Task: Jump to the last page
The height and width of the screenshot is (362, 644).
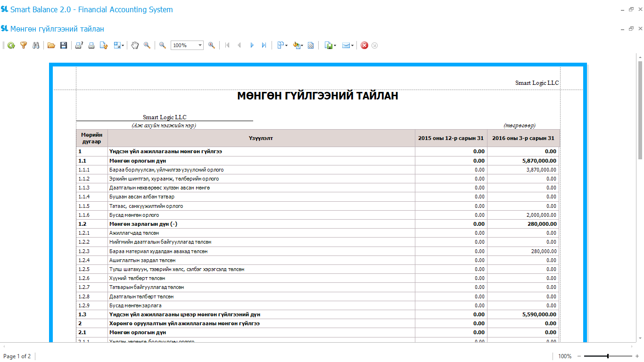Action: click(264, 45)
